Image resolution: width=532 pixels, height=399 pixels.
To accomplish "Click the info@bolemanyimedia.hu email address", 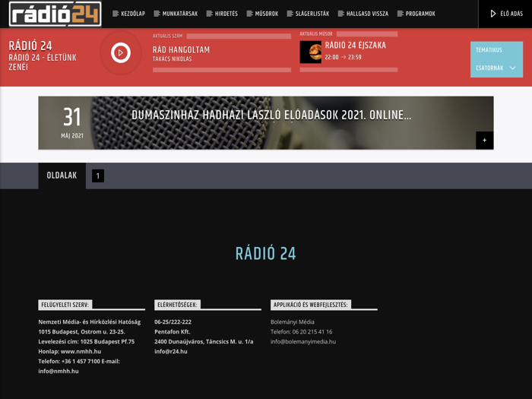I will [303, 342].
